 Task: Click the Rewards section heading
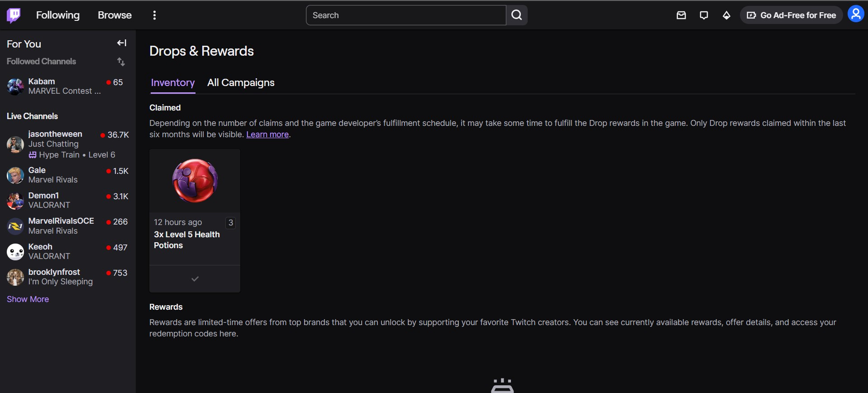[166, 307]
